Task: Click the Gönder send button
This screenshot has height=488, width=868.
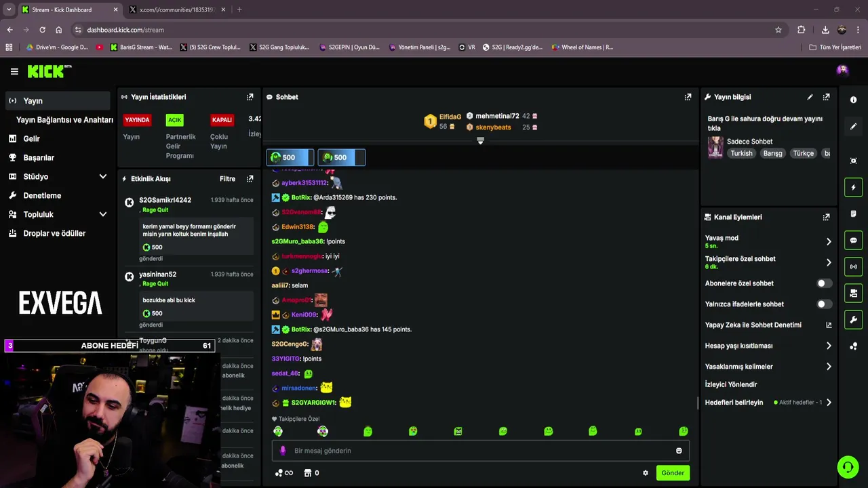Action: pyautogui.click(x=673, y=473)
